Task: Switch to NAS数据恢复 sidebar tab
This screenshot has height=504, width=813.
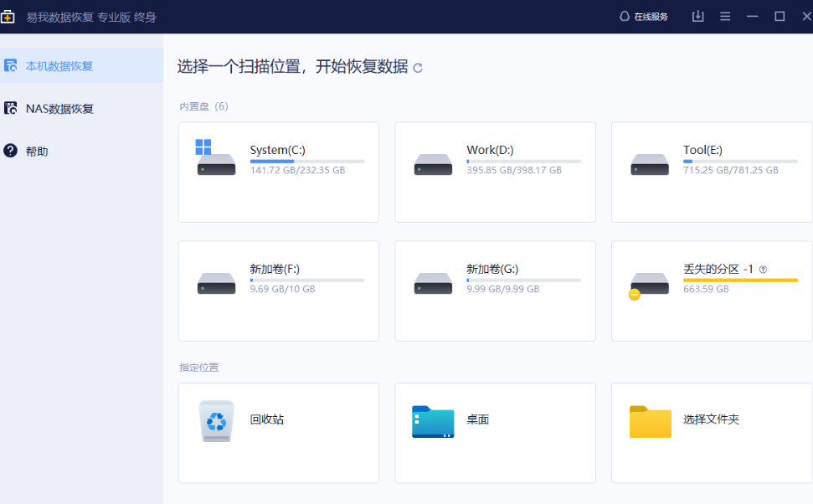Action: 59,108
